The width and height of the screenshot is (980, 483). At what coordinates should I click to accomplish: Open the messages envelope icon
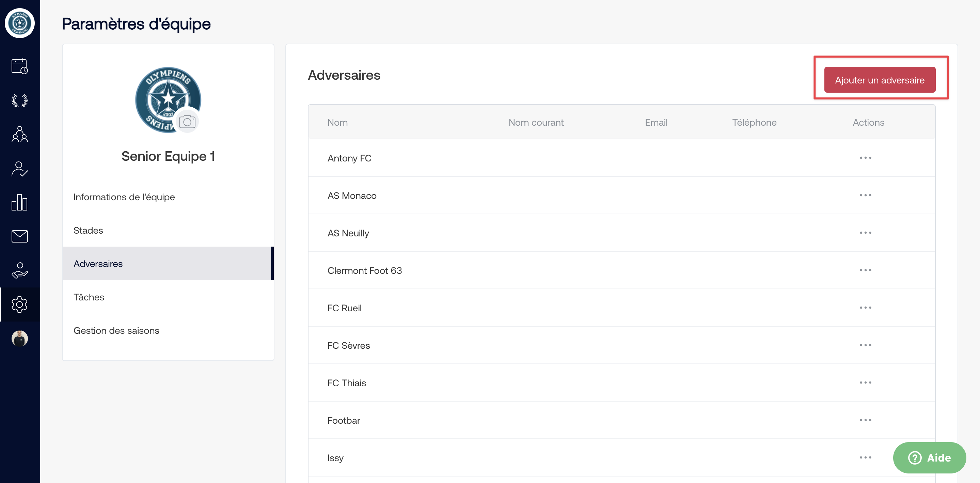(20, 236)
